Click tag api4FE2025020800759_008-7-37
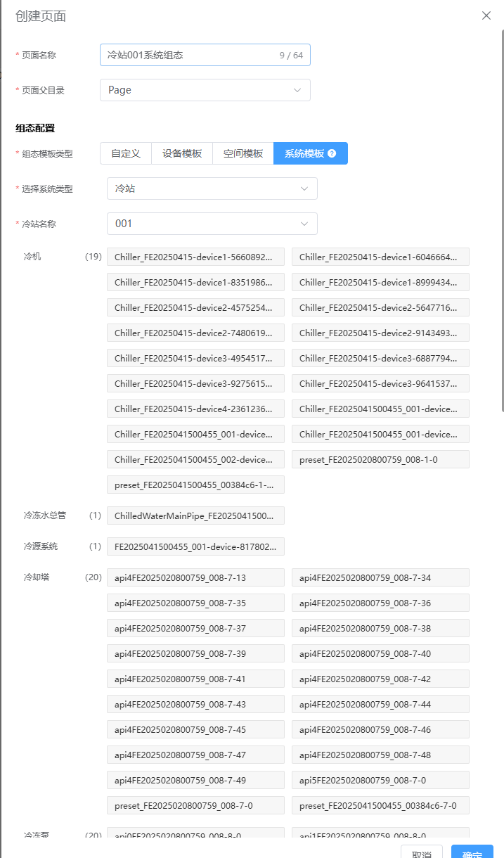This screenshot has height=858, width=504. coord(196,628)
